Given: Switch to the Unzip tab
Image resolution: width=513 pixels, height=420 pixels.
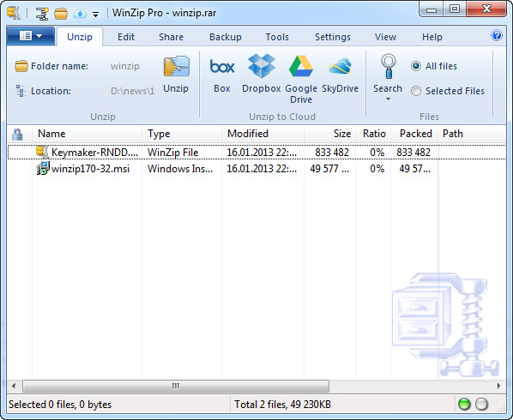Looking at the screenshot, I should [80, 37].
